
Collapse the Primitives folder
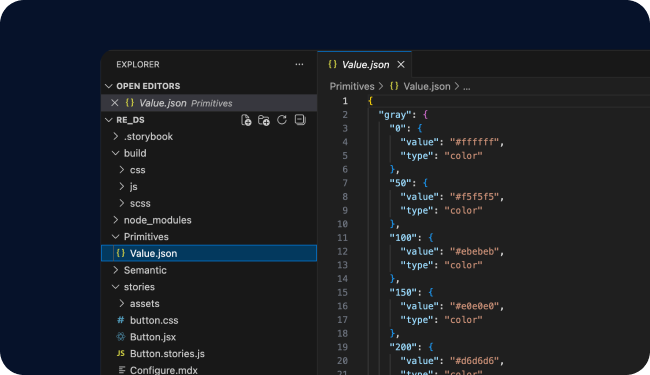point(116,237)
